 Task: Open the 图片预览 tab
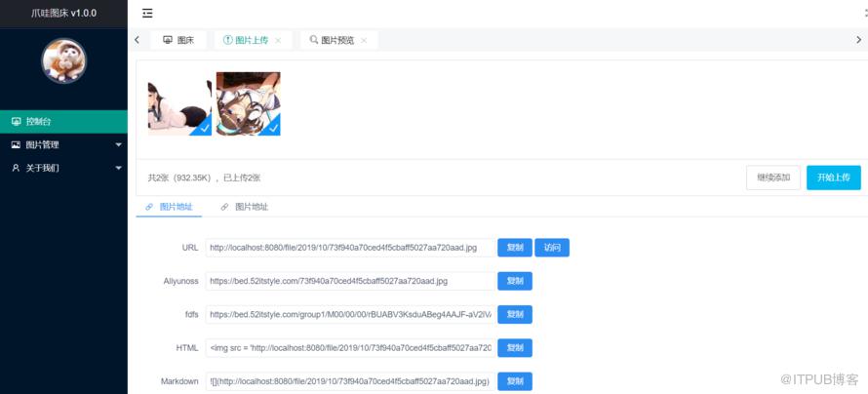coord(333,40)
